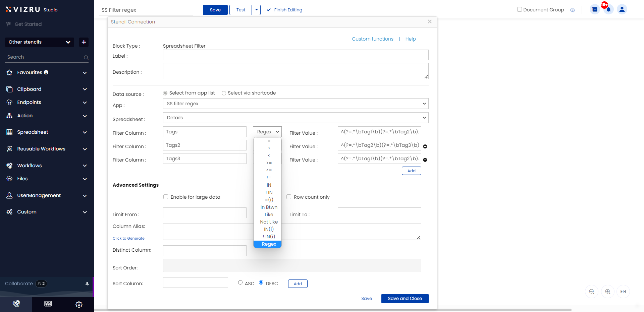Open the Other stencils dropdown
Viewport: 644px width, 312px height.
tap(40, 42)
